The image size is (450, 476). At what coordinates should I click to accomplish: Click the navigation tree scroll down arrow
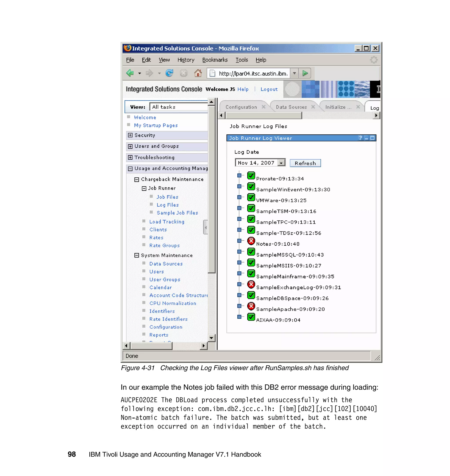coord(211,338)
